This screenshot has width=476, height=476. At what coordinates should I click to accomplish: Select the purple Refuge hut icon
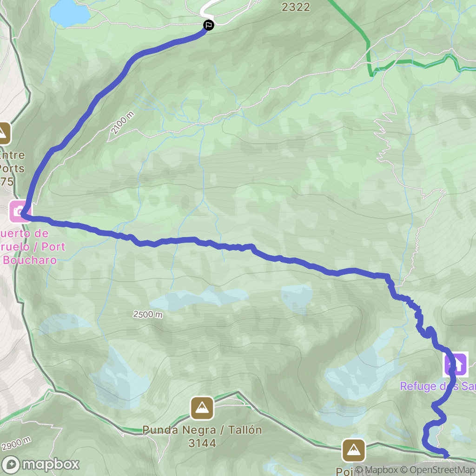coord(456,364)
